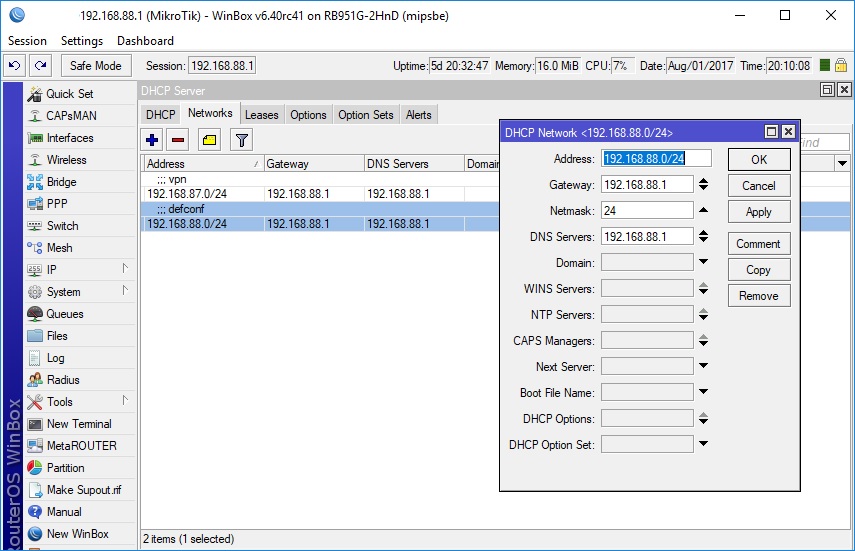This screenshot has width=855, height=551.
Task: Click the Redo arrow icon
Action: pyautogui.click(x=40, y=65)
